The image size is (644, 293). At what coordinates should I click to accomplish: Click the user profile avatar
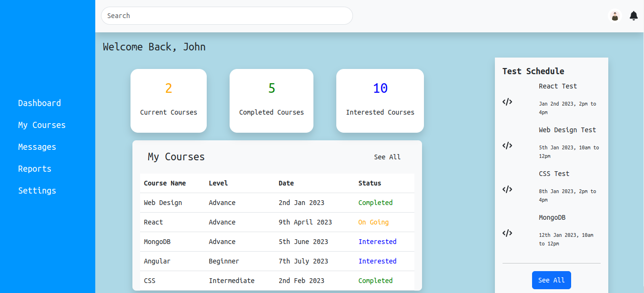615,16
